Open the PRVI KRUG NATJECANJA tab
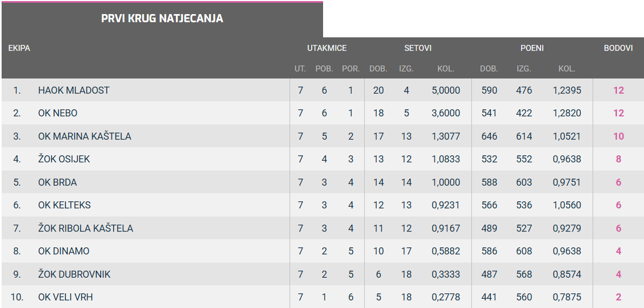Image resolution: width=644 pixels, height=308 pixels. (162, 18)
